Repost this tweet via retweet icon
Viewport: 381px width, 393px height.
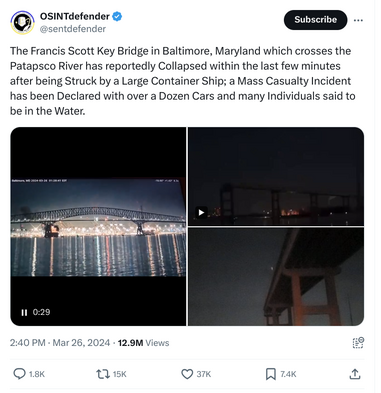click(x=103, y=374)
